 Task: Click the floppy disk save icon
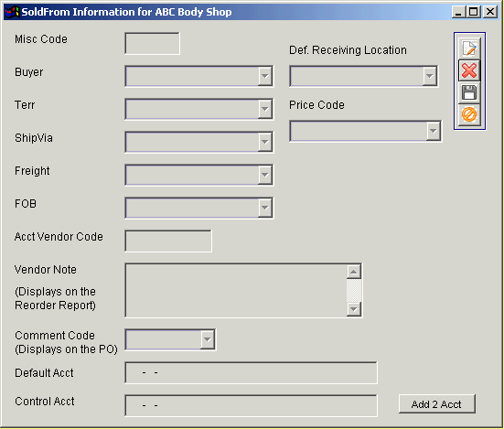[469, 92]
